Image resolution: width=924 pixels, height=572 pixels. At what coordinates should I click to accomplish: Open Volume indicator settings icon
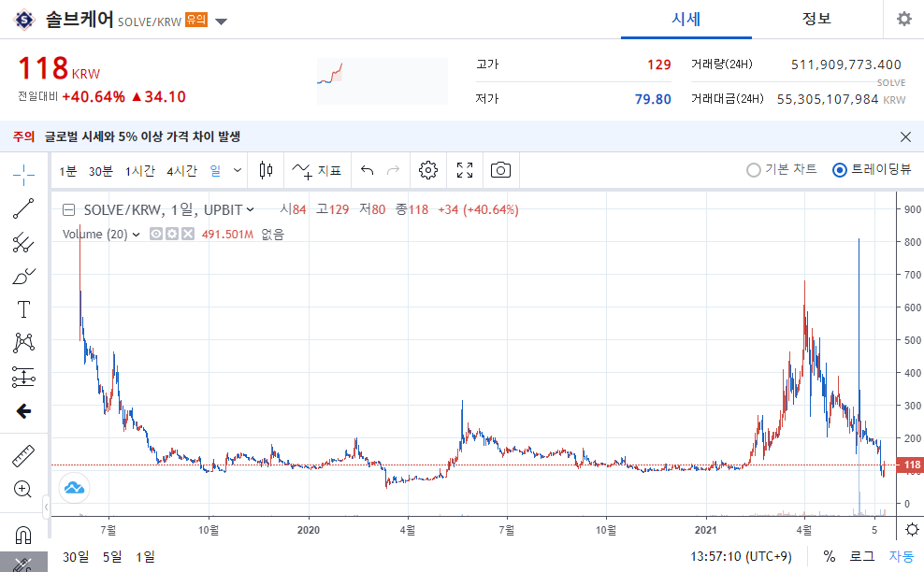coord(171,234)
